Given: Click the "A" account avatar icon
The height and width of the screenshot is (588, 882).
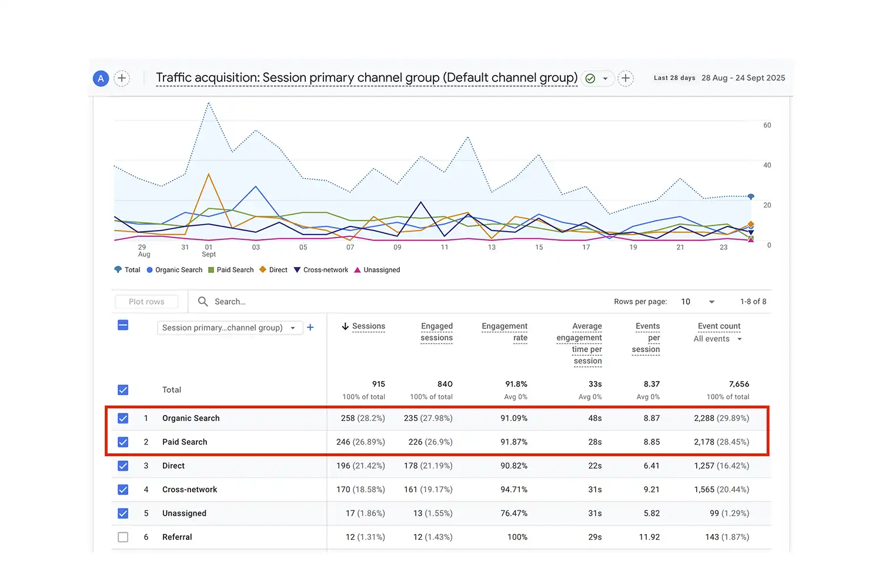Looking at the screenshot, I should [x=101, y=78].
